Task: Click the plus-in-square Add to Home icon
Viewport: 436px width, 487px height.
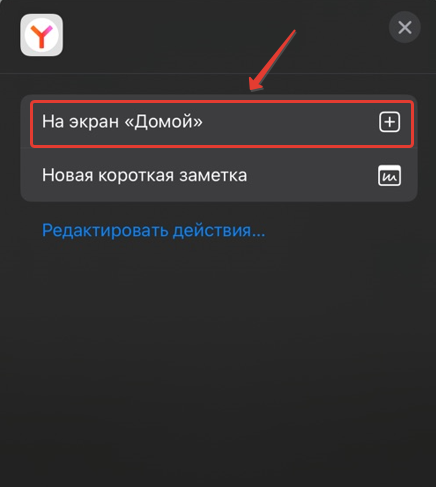Action: point(389,122)
